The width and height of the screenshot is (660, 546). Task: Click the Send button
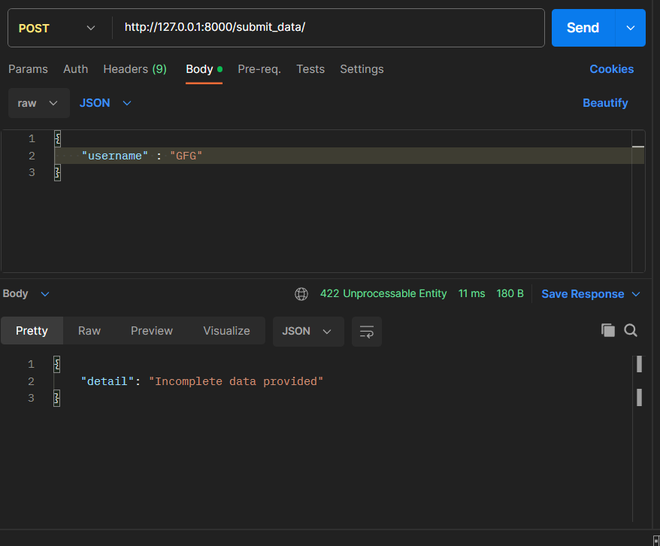(x=583, y=28)
